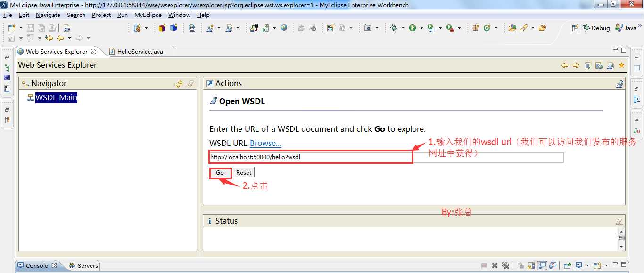
Task: Open the MyEclipse menu
Action: tap(148, 15)
